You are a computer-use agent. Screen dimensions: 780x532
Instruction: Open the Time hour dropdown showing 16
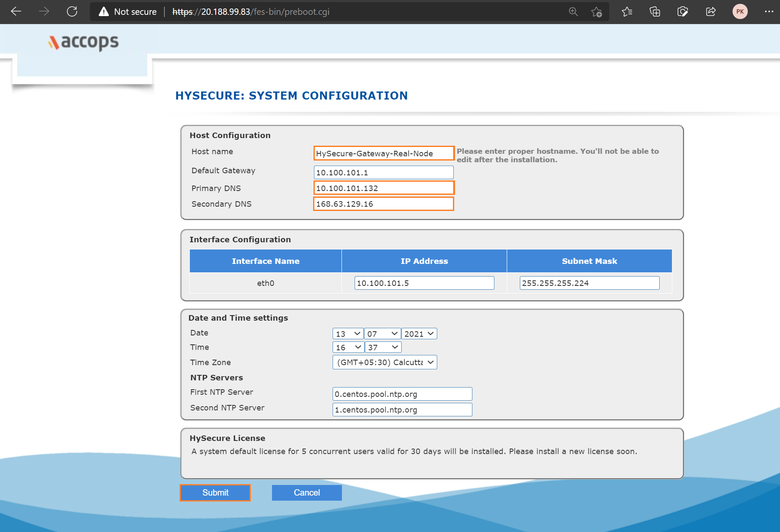348,347
